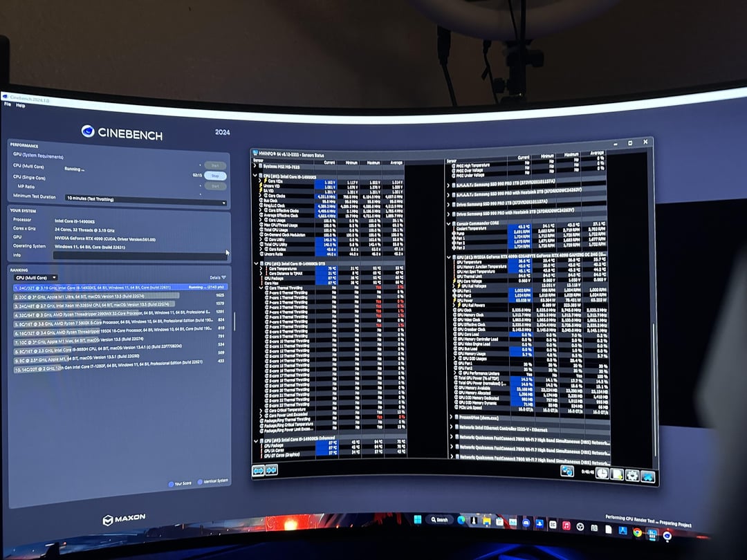Viewport: 747px width, 560px height.
Task: Open Google Chrome from taskbar
Action: [638, 532]
